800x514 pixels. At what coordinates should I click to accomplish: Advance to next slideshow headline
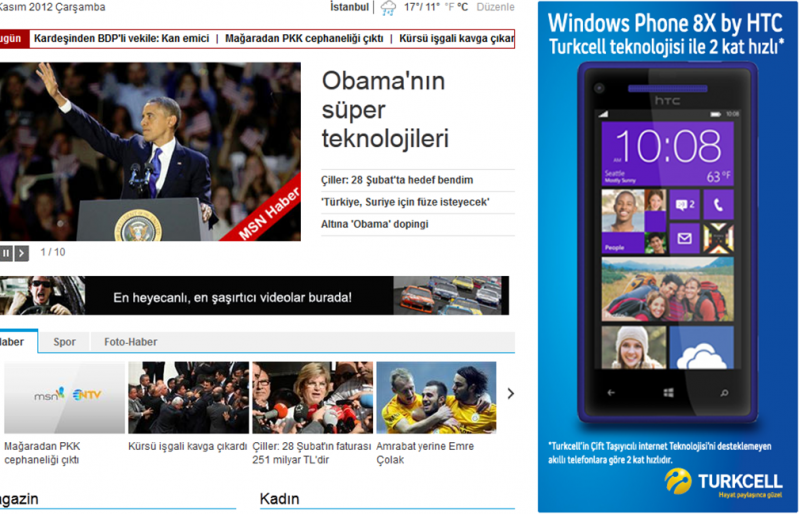tap(21, 253)
